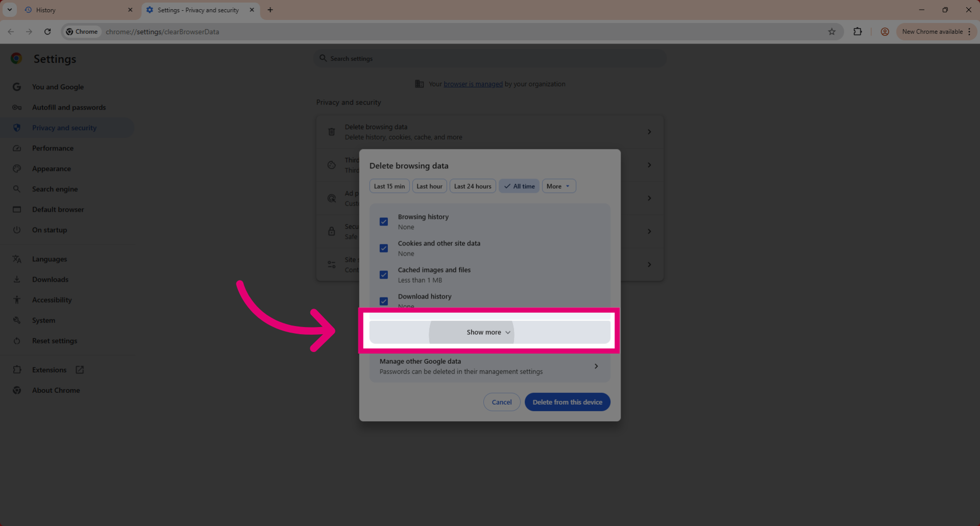Select the All time range chip
Image resolution: width=980 pixels, height=526 pixels.
pyautogui.click(x=519, y=186)
